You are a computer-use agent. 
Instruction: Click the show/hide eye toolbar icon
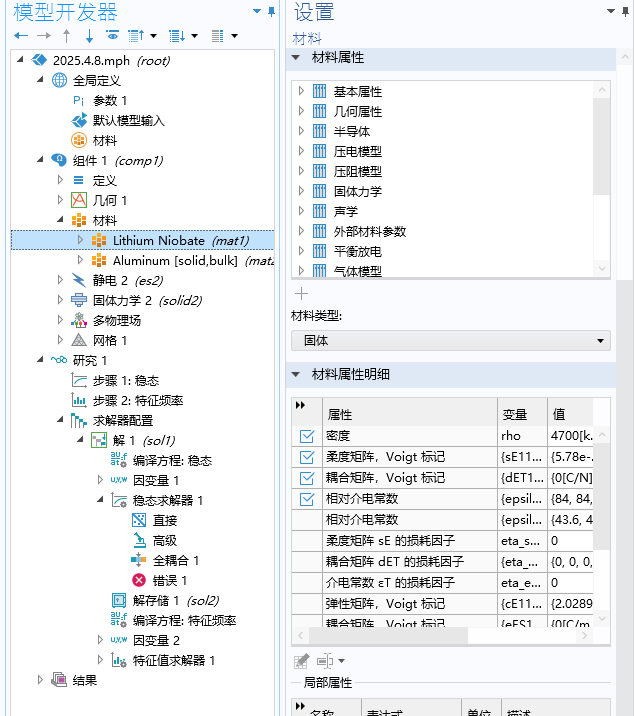[x=112, y=35]
